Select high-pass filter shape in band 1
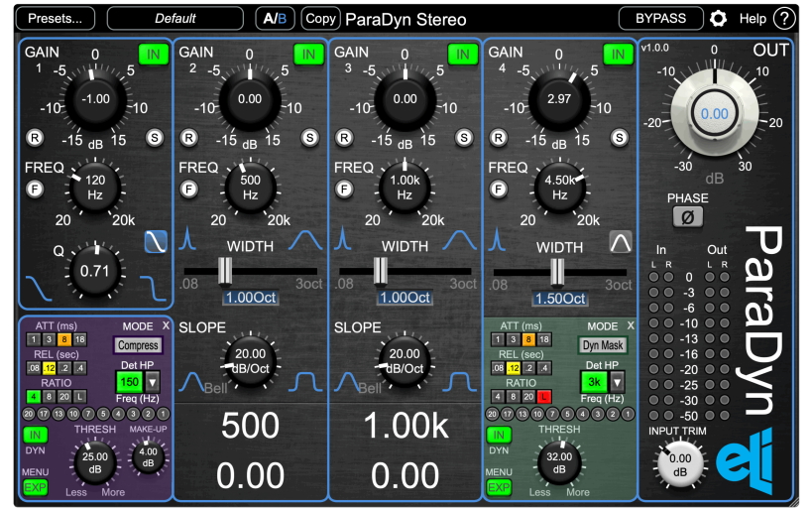The height and width of the screenshot is (509, 812). click(x=155, y=241)
